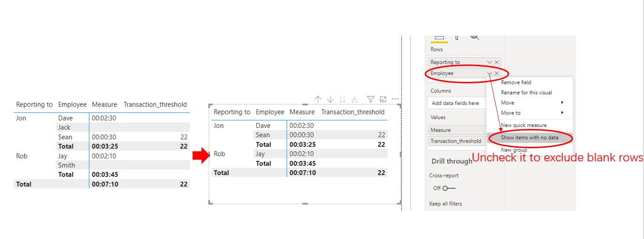
Task: Click the Values section label
Action: [x=438, y=117]
